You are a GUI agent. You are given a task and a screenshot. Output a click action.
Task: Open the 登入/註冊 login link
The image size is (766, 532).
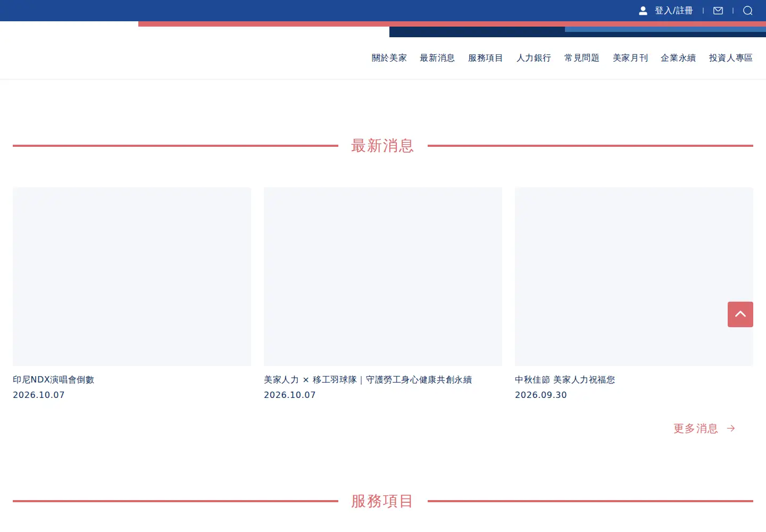673,11
